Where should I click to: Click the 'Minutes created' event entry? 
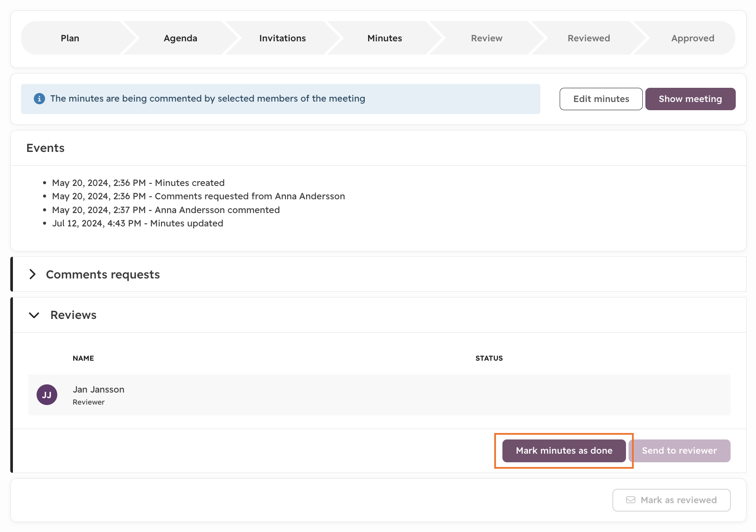138,183
